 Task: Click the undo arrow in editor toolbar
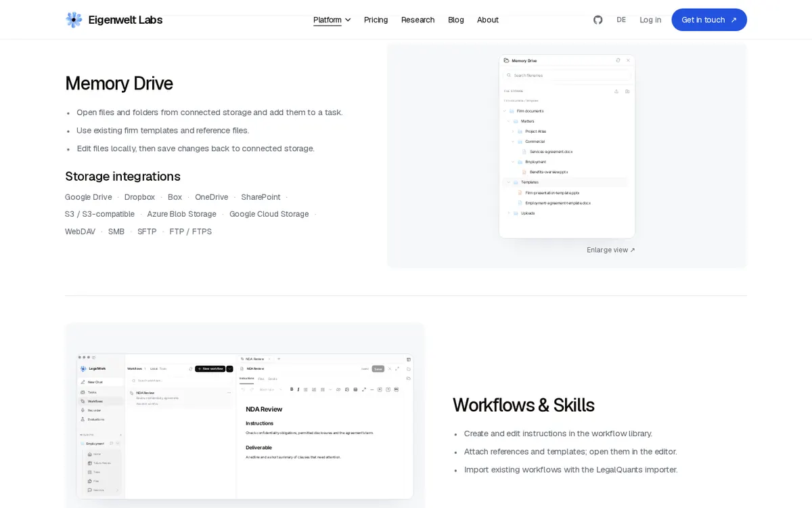[243, 389]
